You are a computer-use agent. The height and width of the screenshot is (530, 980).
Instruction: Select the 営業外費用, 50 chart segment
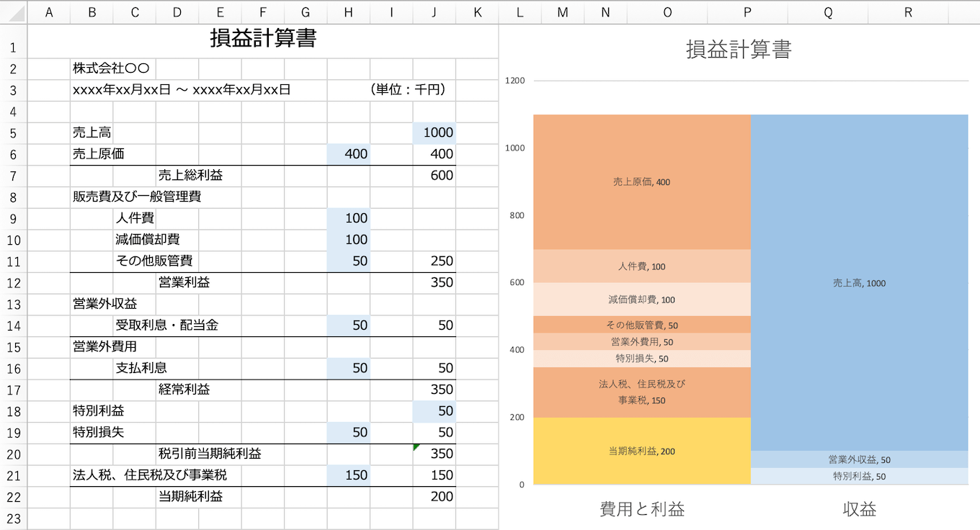pyautogui.click(x=641, y=342)
